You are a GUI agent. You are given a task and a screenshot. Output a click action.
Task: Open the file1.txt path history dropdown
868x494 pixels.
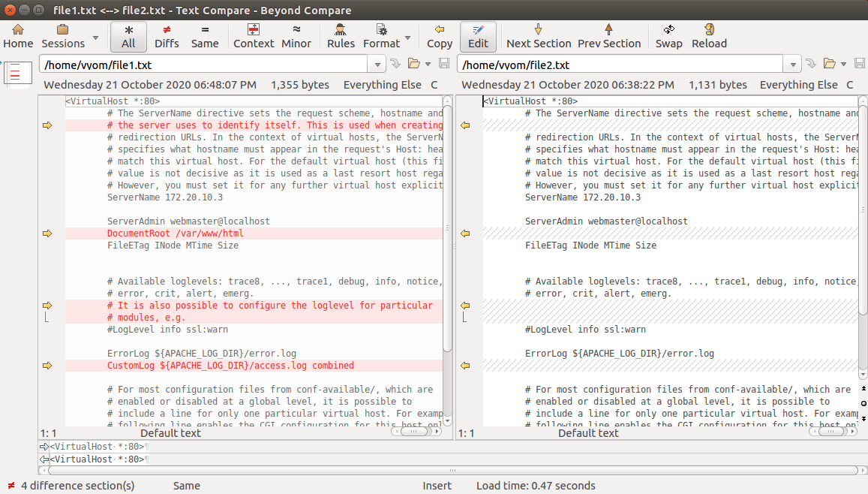(377, 64)
